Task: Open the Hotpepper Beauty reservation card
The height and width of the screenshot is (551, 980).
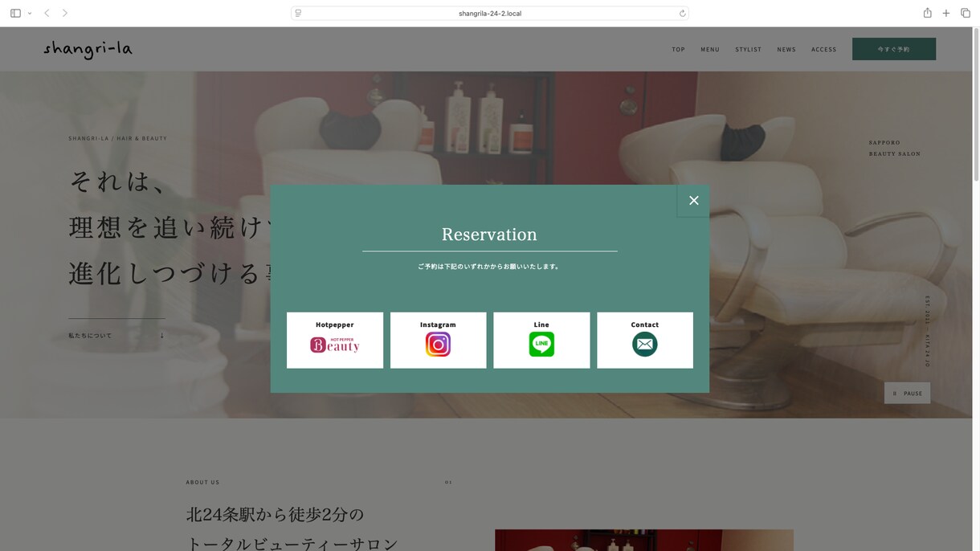Action: point(335,340)
